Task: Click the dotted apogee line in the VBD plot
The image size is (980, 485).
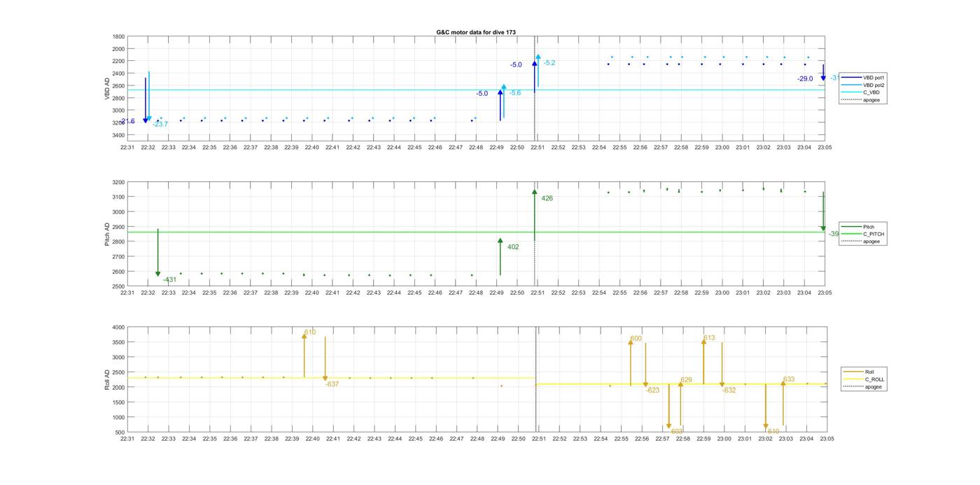Action: pyautogui.click(x=535, y=87)
